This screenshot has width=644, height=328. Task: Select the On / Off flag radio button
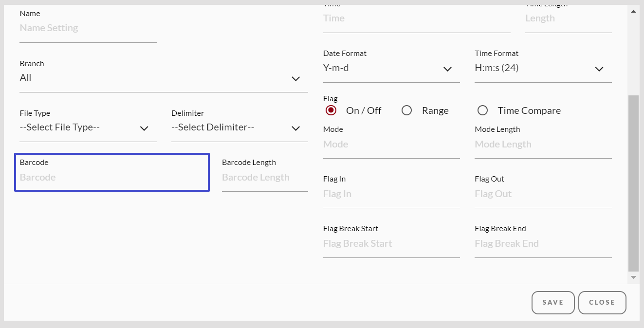331,110
